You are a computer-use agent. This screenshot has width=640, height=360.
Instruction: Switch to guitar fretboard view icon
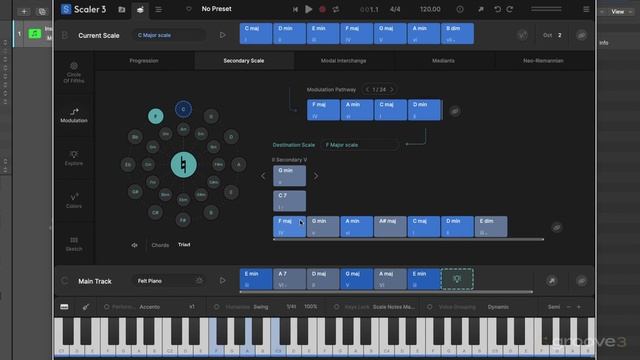click(86, 307)
